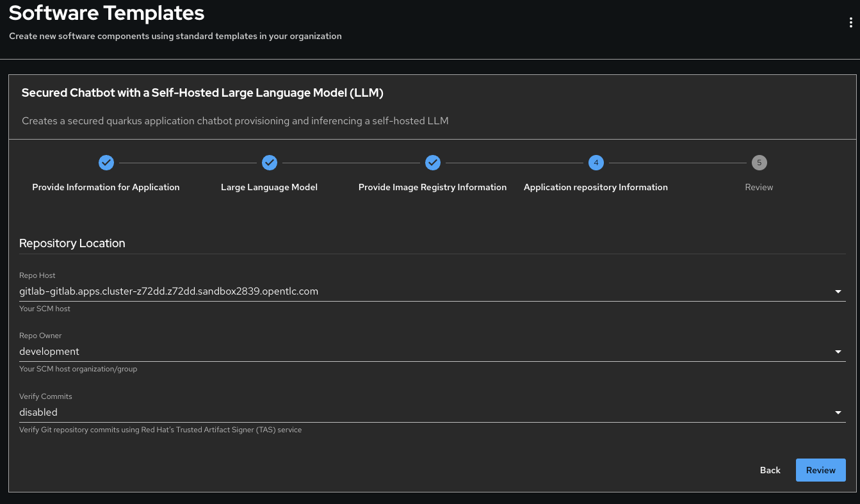Click the completed step 2 checkmark icon

click(x=270, y=163)
